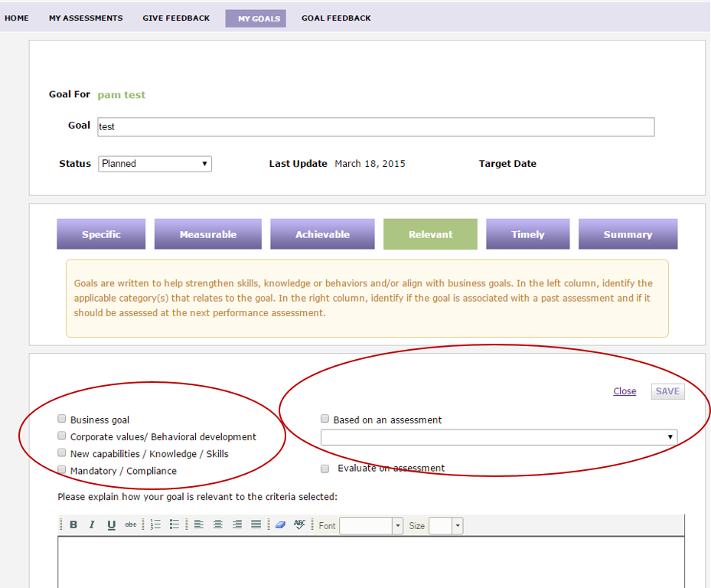Viewport: 711px width, 588px height.
Task: Check Corporate values/ Behavioral development
Action: [62, 436]
